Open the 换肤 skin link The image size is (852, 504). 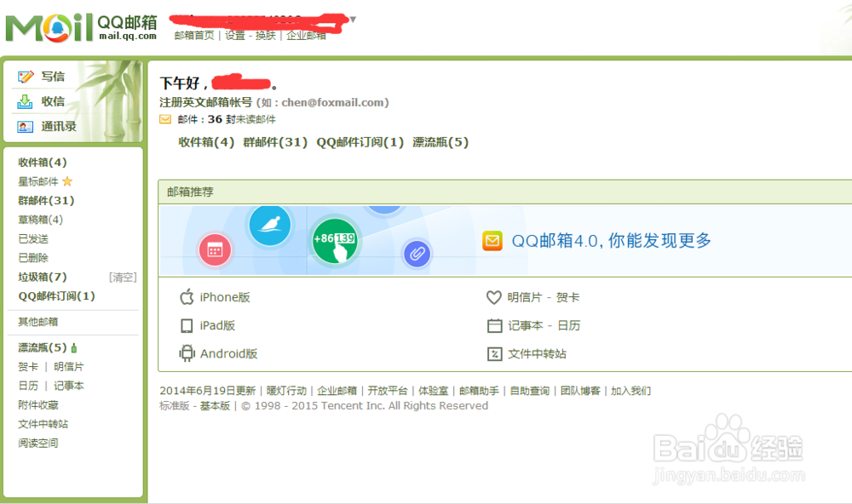click(266, 35)
